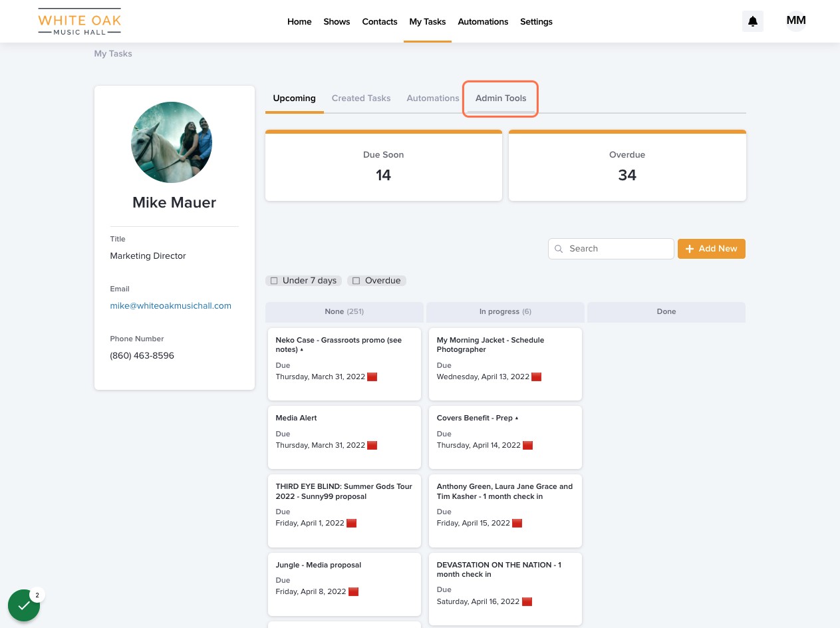Open Neko Case Grassroots promo task
Screen dimensions: 840x628
coord(345,364)
